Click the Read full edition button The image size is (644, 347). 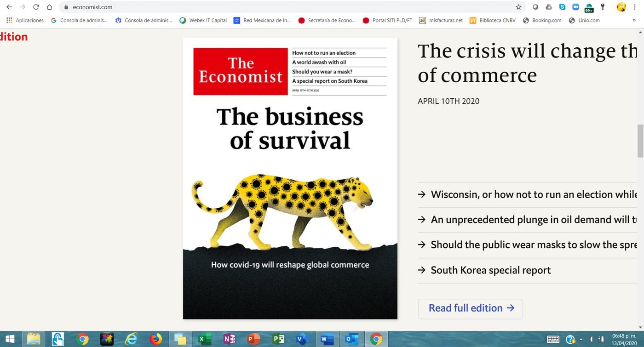point(470,308)
